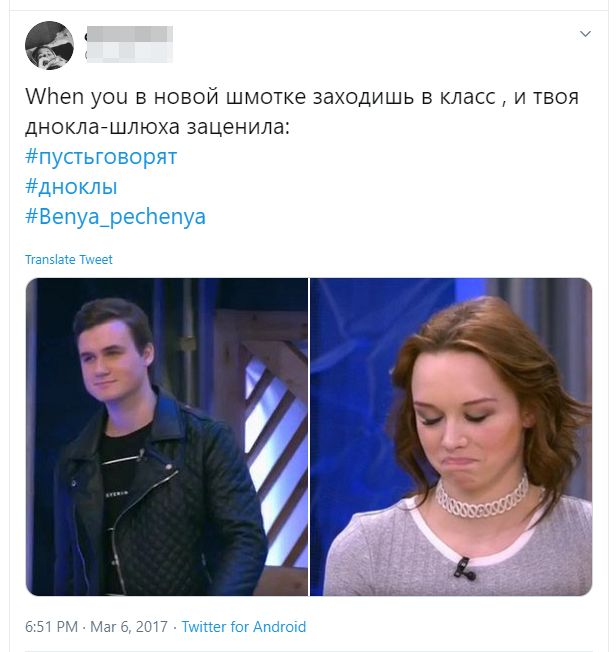This screenshot has width=616, height=652.
Task: Click the blurred author display name
Action: pos(129,35)
